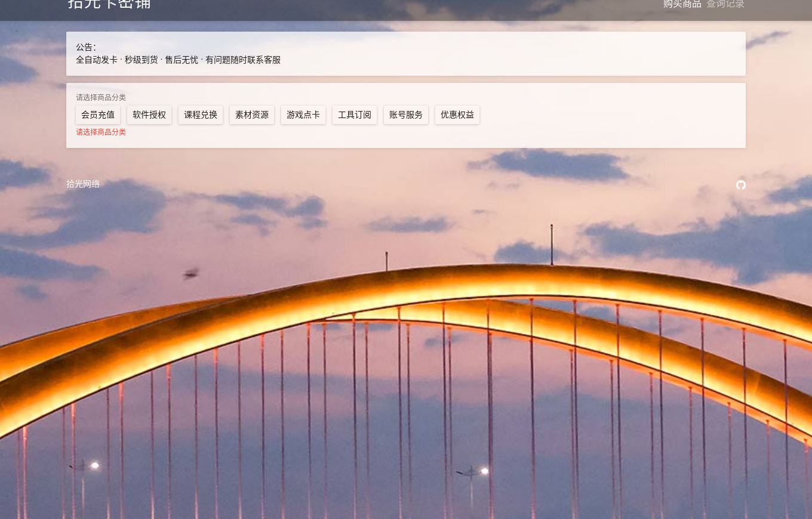Open the 拾光网络 footer link

pos(83,184)
